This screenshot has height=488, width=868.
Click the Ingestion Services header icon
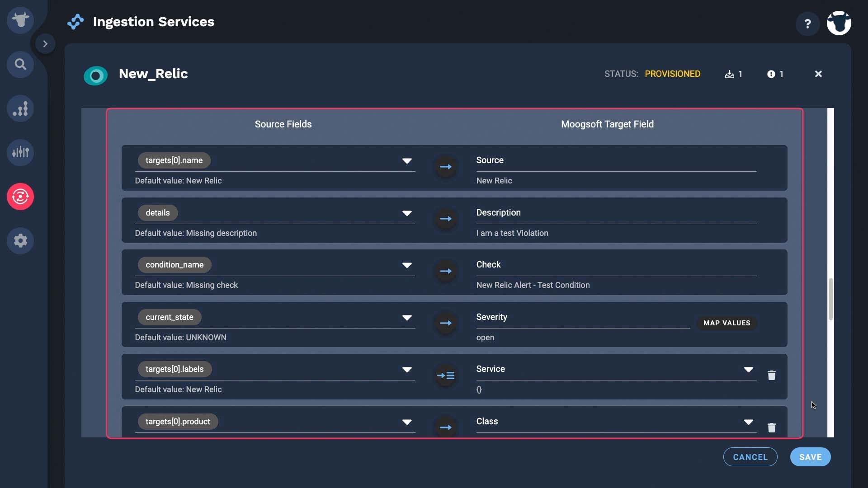click(x=75, y=22)
